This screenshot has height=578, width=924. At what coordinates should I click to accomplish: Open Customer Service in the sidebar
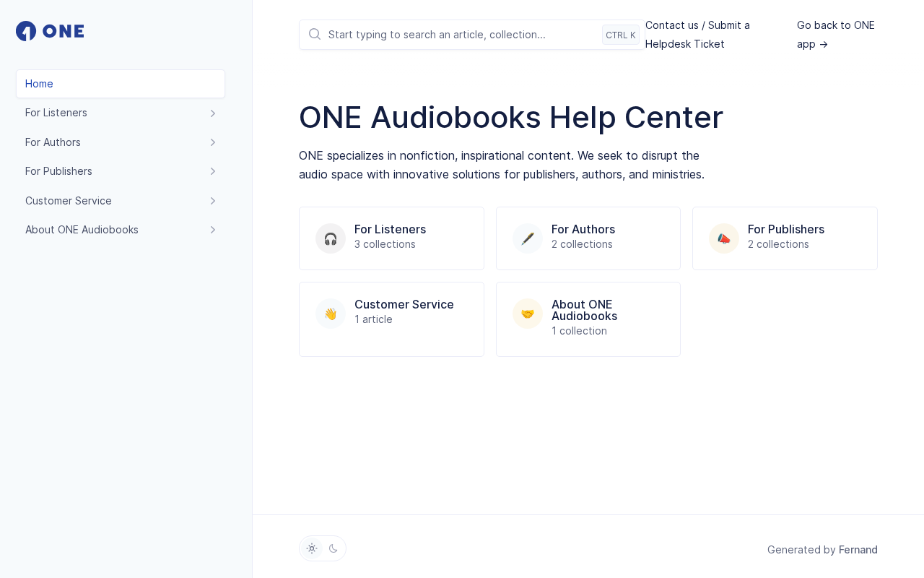pyautogui.click(x=121, y=201)
